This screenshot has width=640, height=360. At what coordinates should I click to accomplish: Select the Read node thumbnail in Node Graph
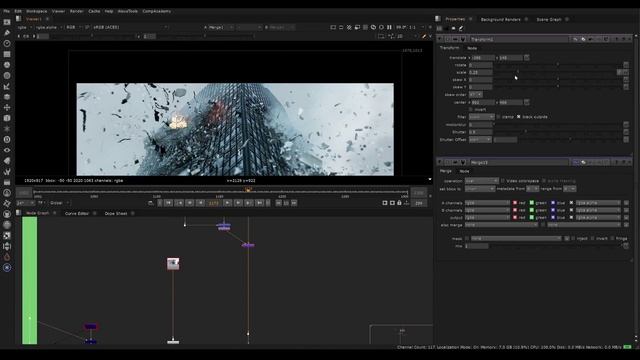[173, 264]
